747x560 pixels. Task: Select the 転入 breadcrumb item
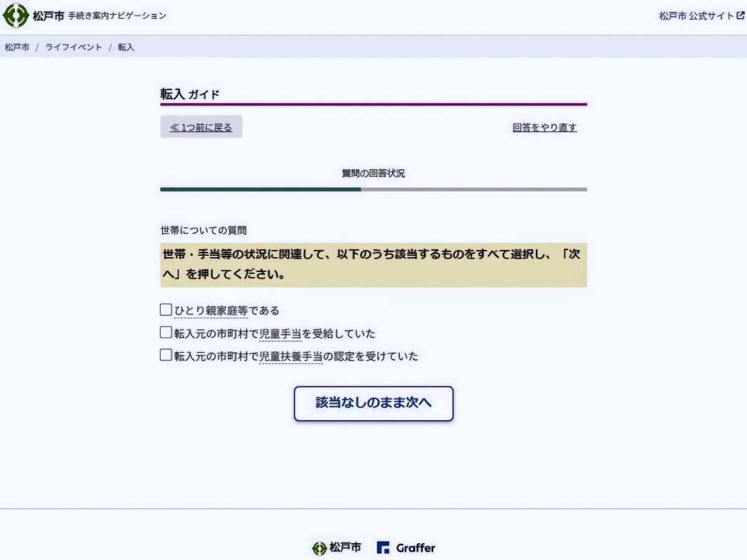tap(126, 47)
